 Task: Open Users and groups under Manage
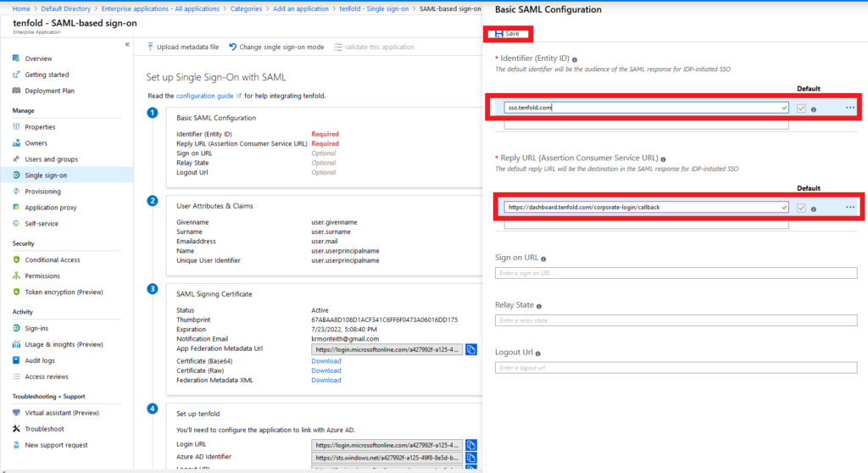click(x=51, y=159)
